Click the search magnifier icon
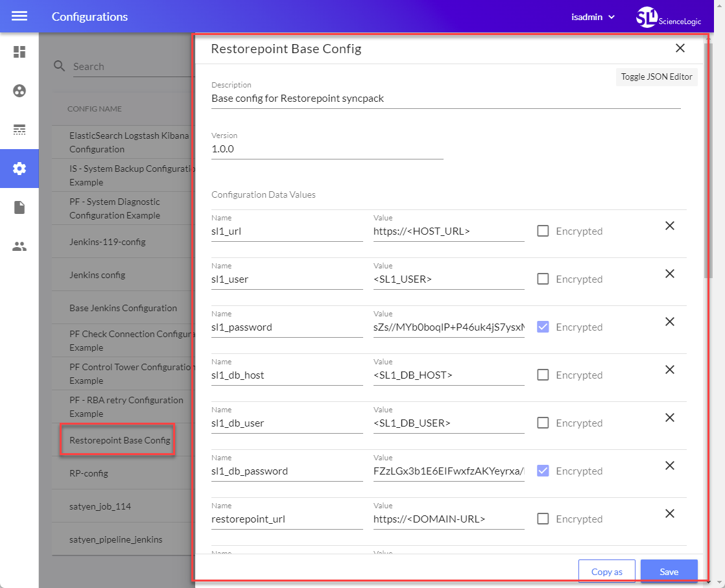Image resolution: width=725 pixels, height=588 pixels. coord(59,66)
